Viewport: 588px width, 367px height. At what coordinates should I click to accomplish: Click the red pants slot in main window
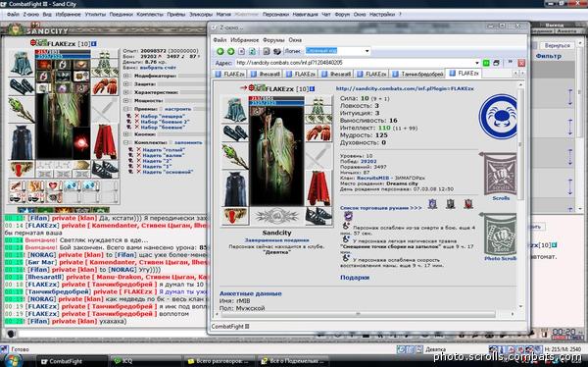tap(105, 142)
